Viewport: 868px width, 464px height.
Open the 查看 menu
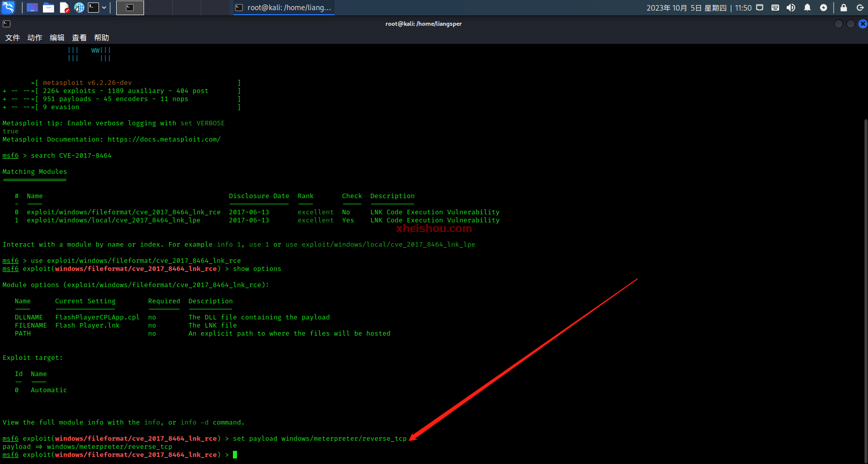coord(79,38)
